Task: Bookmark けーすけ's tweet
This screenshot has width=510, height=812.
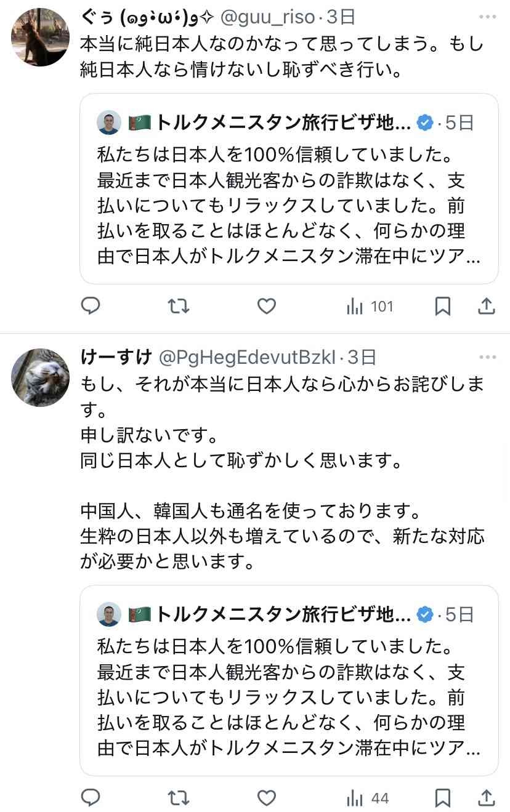Action: (x=442, y=798)
